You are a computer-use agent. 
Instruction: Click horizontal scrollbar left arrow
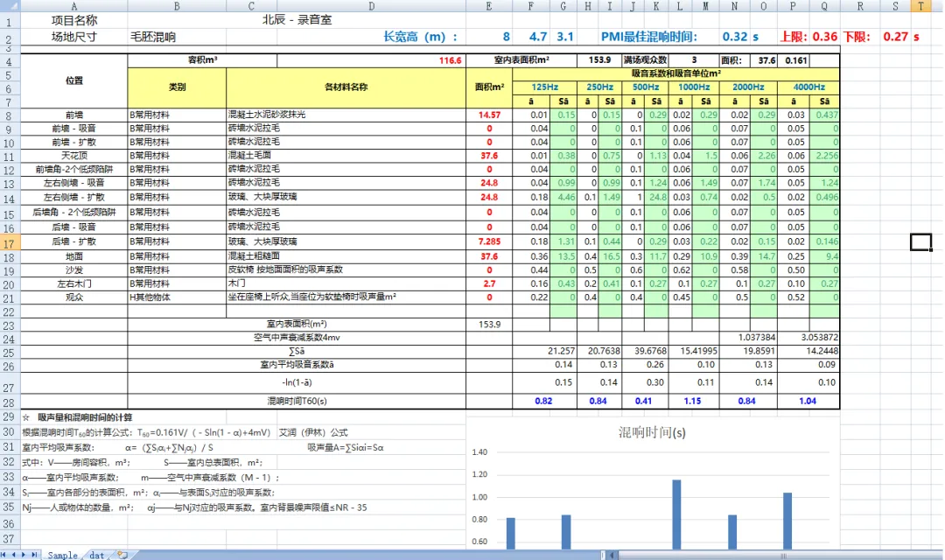point(612,555)
